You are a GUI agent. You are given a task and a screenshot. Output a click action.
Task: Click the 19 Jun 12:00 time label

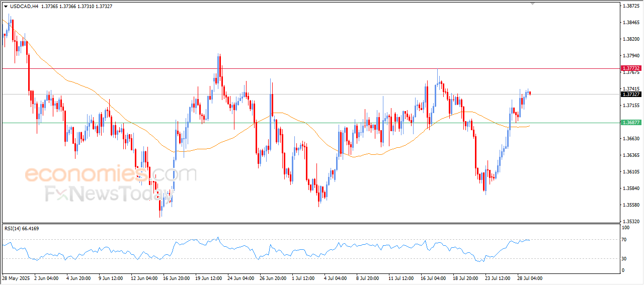pyautogui.click(x=209, y=278)
